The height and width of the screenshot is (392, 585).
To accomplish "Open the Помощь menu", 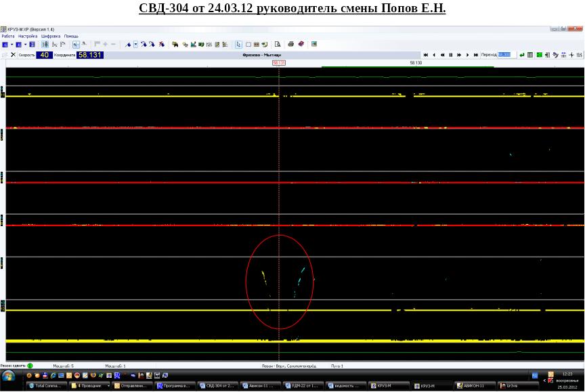I will (71, 37).
